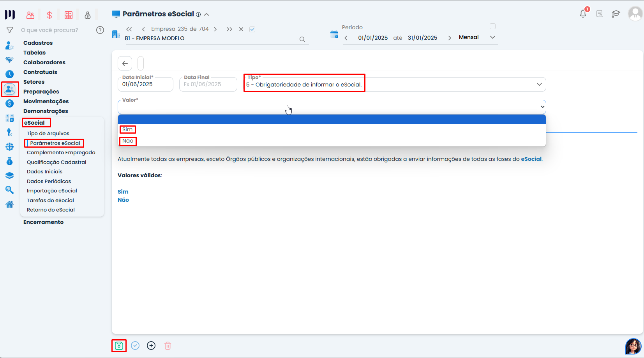Click the search magnifier in company field
The image size is (644, 358).
[302, 39]
